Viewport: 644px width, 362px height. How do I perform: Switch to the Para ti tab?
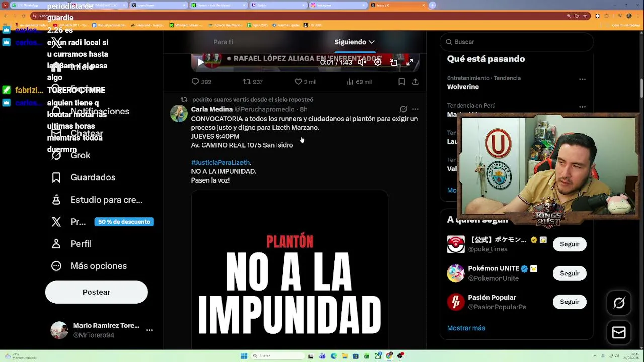coord(223,42)
